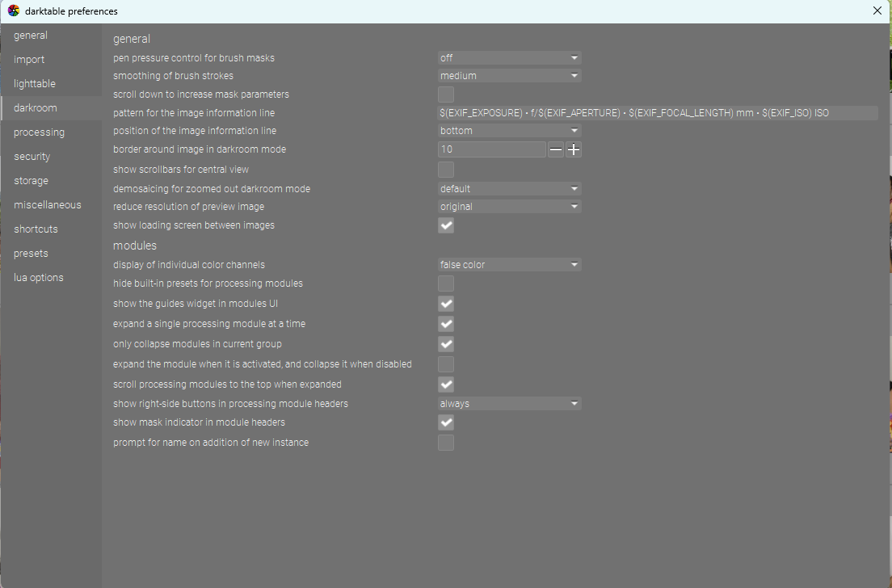Image resolution: width=892 pixels, height=588 pixels.
Task: Toggle scroll processing modules to the top
Action: pyautogui.click(x=446, y=384)
